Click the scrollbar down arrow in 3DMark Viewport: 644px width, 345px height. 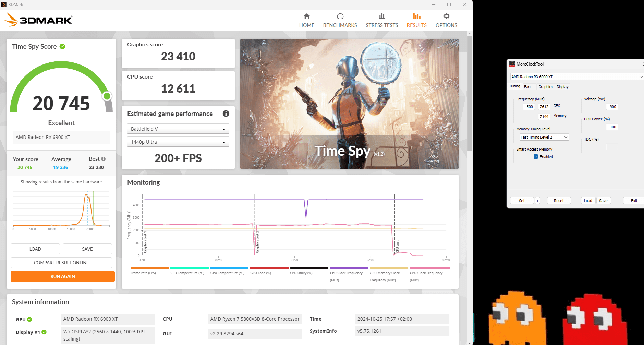click(x=470, y=343)
